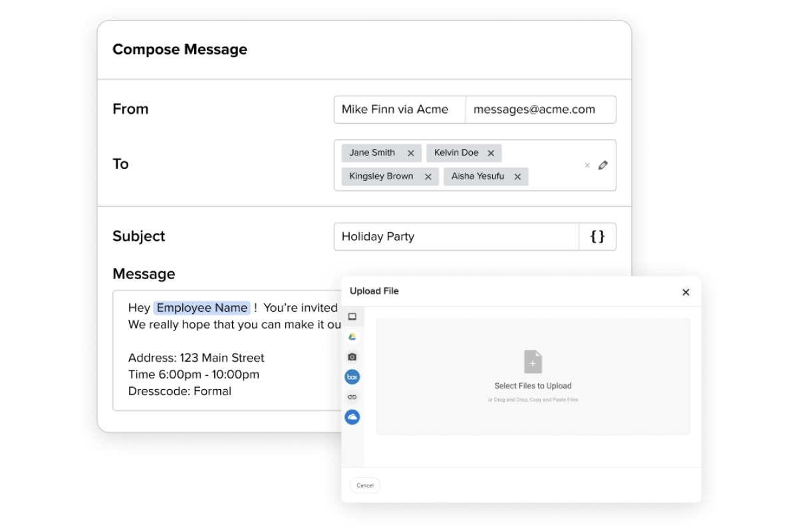This screenshot has height=532, width=798.
Task: Choose Box as the file source
Action: [352, 376]
